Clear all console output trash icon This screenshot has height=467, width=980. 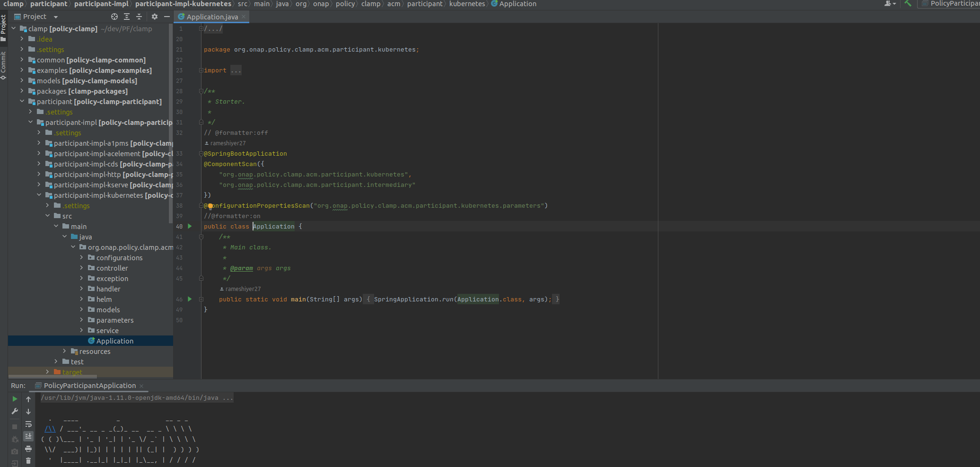28,460
